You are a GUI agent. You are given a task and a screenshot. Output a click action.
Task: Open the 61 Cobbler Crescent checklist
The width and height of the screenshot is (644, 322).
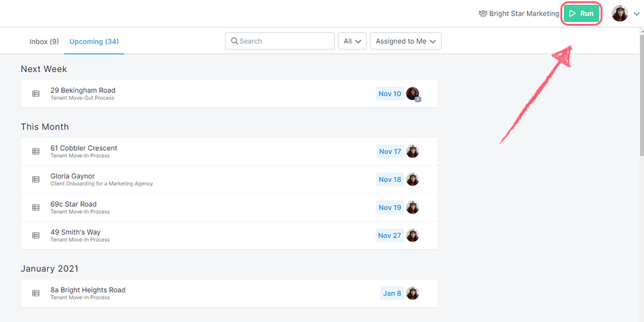click(x=84, y=148)
